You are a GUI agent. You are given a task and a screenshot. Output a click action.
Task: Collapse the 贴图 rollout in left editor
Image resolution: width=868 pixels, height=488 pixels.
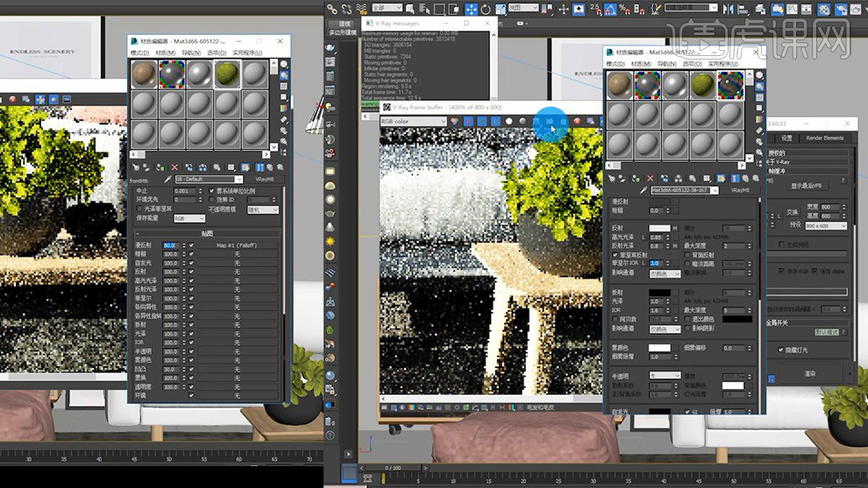tap(207, 234)
